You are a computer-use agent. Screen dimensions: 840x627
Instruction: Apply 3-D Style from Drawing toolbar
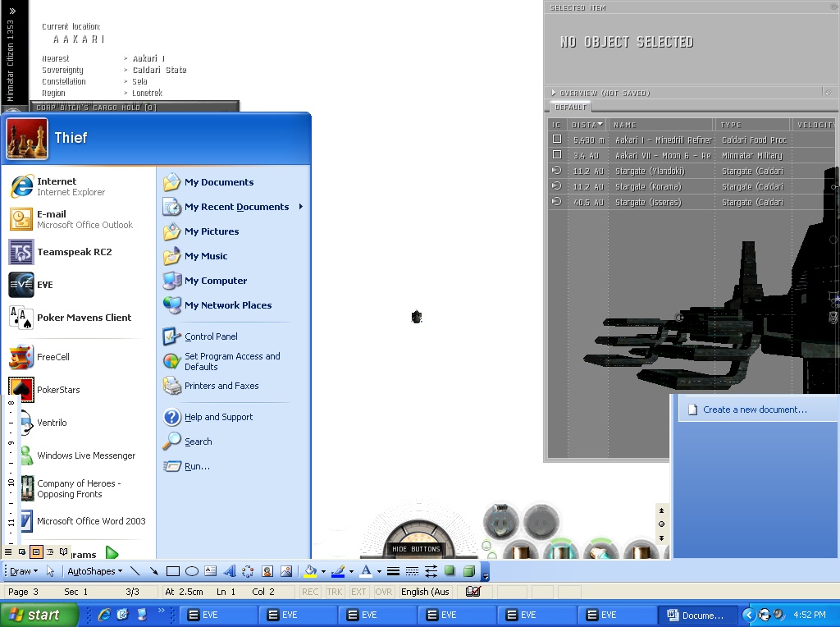click(468, 571)
